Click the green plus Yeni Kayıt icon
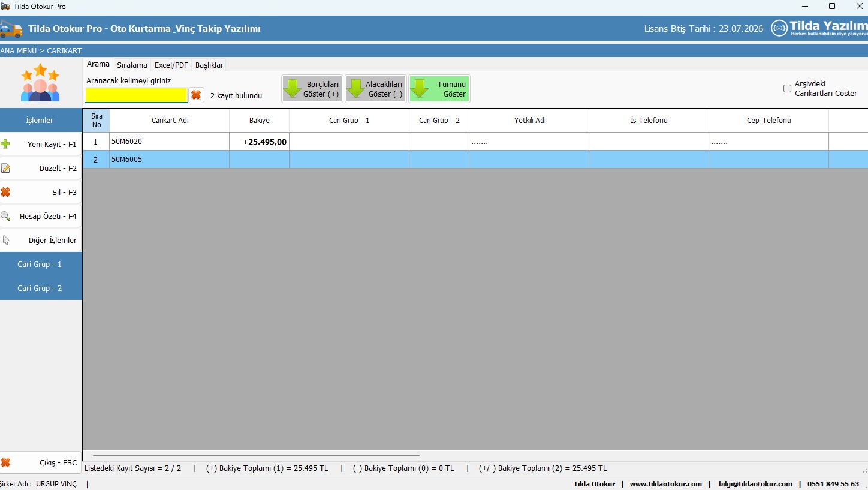The width and height of the screenshot is (868, 490). pos(5,144)
